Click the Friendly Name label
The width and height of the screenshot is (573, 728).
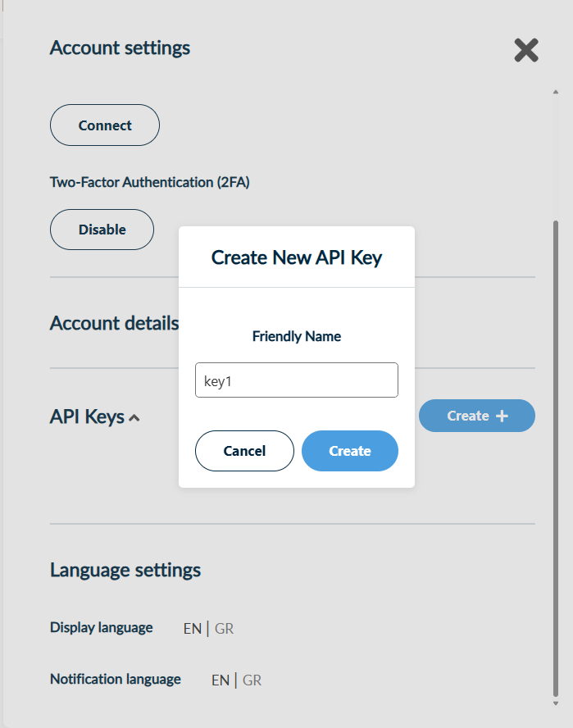pos(297,336)
